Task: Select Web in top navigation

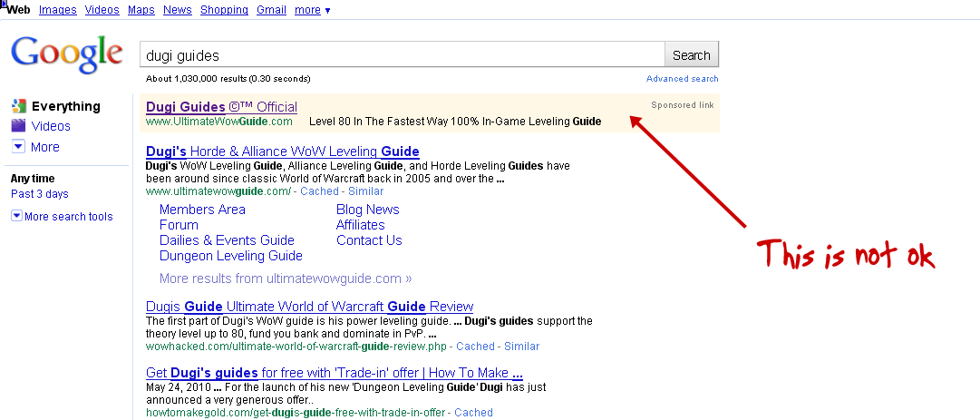Action: 19,10
